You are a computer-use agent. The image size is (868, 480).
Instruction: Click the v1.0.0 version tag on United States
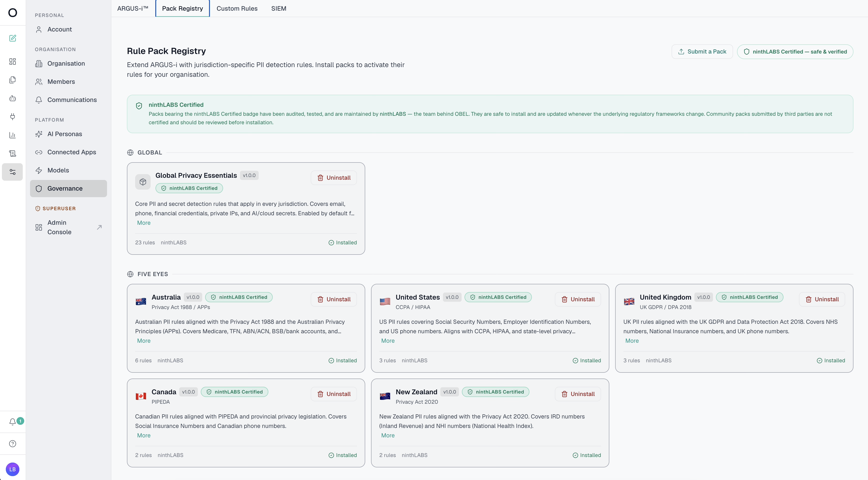pos(452,297)
